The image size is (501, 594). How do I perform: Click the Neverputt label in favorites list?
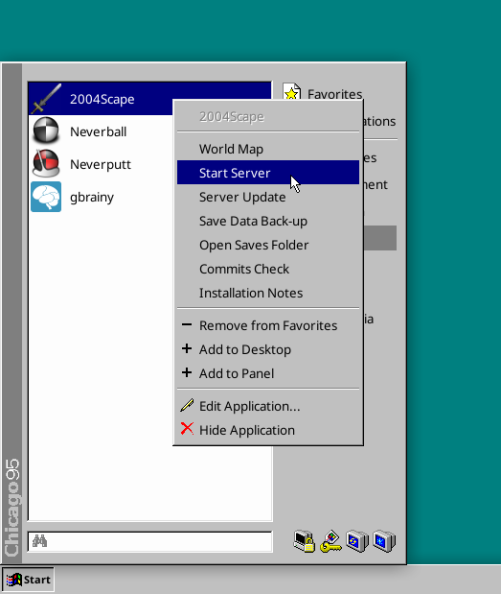click(x=100, y=164)
